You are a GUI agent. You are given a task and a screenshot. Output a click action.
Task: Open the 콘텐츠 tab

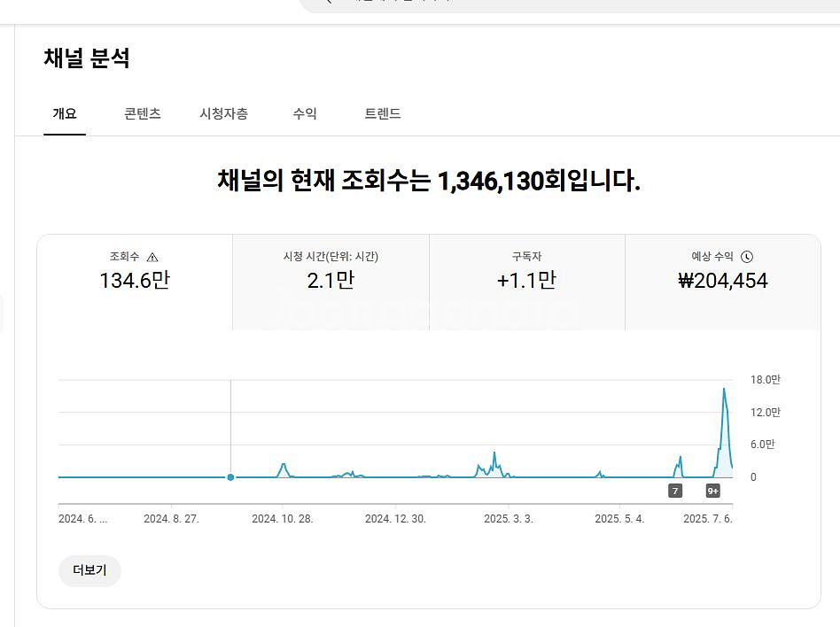[143, 113]
